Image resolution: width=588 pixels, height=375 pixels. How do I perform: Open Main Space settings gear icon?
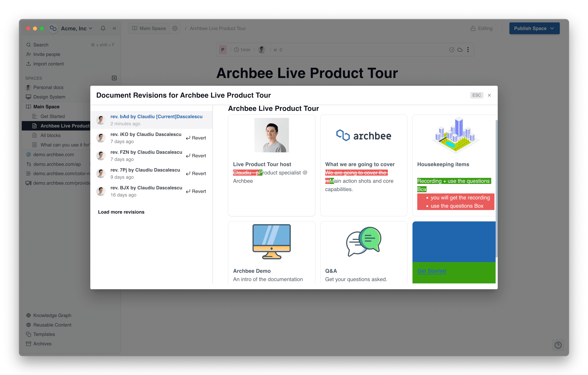(x=175, y=28)
